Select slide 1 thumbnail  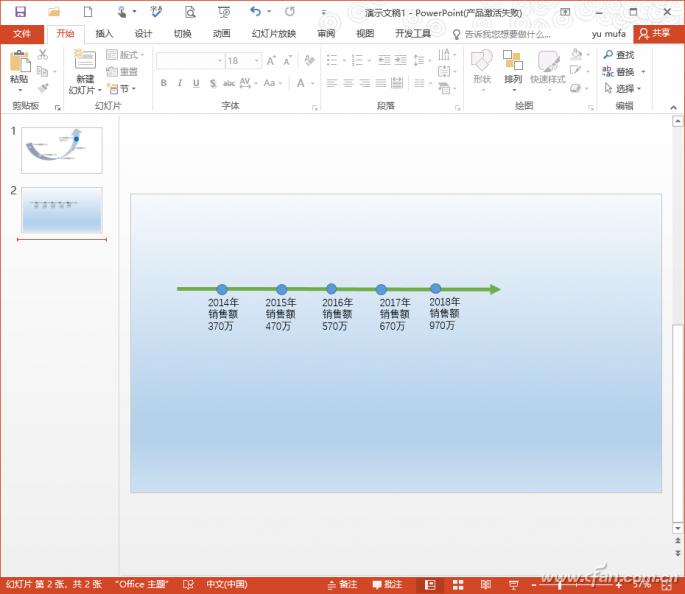point(62,150)
